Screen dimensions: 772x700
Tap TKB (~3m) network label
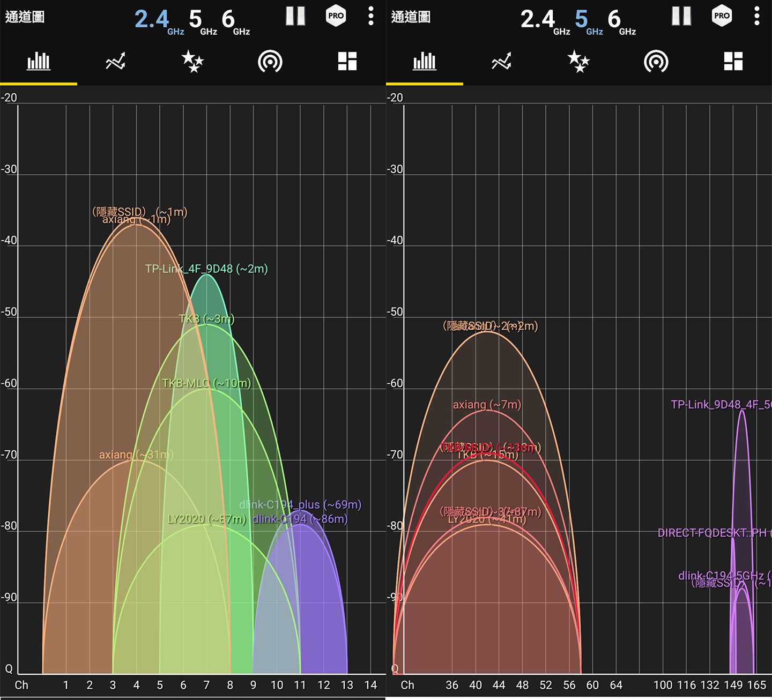tap(206, 319)
